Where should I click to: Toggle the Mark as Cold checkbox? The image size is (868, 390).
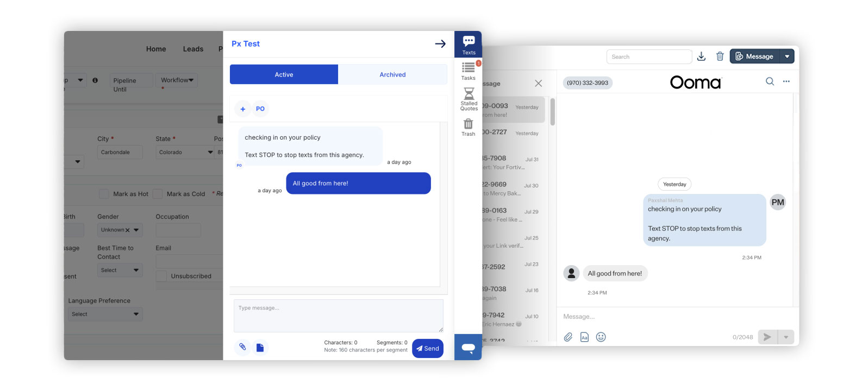point(158,194)
